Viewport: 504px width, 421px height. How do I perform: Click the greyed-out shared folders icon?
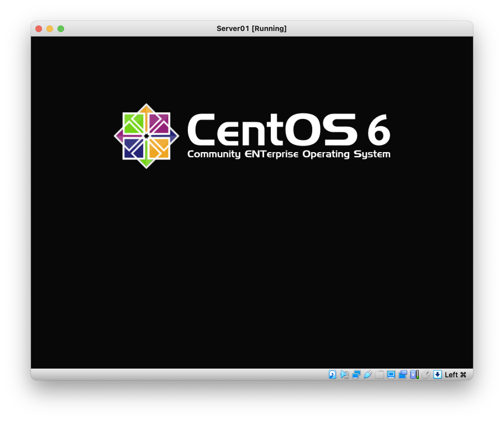379,375
